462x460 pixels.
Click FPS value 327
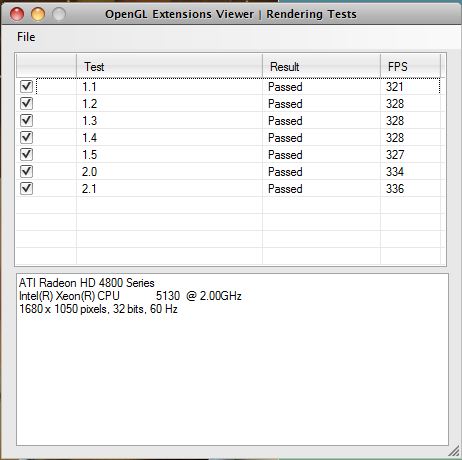395,155
